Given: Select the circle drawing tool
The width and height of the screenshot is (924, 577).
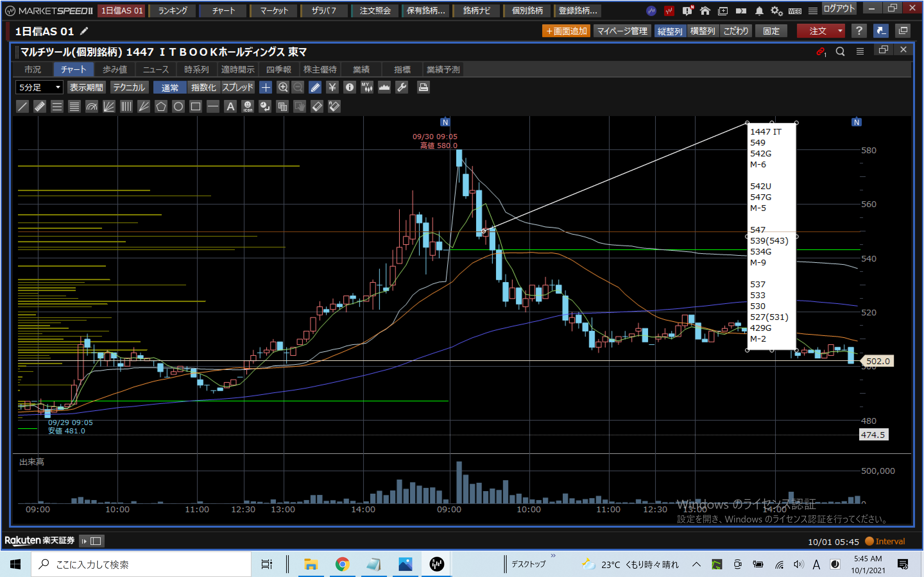Looking at the screenshot, I should [x=178, y=106].
